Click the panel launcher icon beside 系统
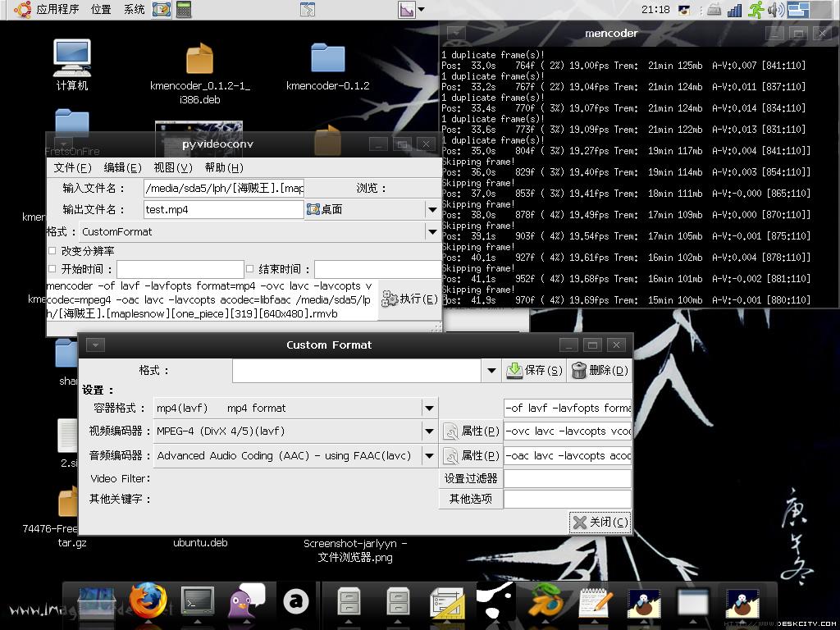 tap(162, 9)
